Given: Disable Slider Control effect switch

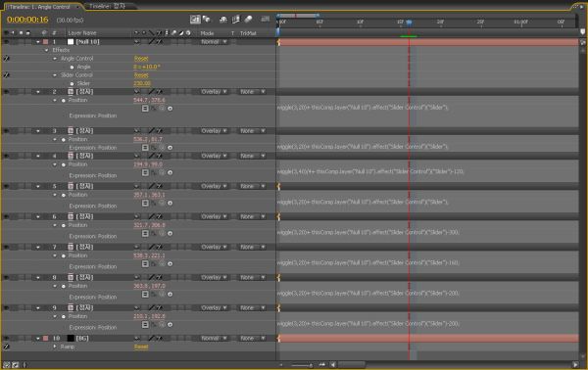Looking at the screenshot, I should tap(6, 75).
